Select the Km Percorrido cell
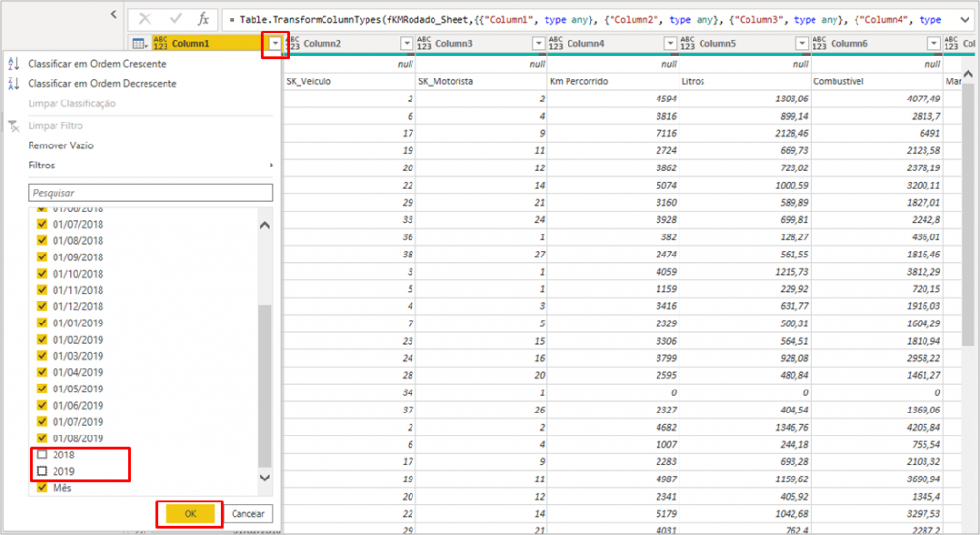 pos(613,81)
